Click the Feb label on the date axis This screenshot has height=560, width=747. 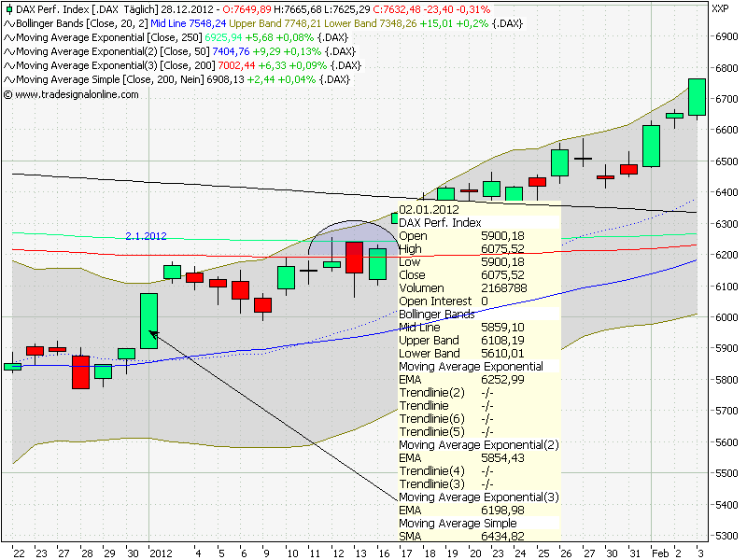coord(660,553)
